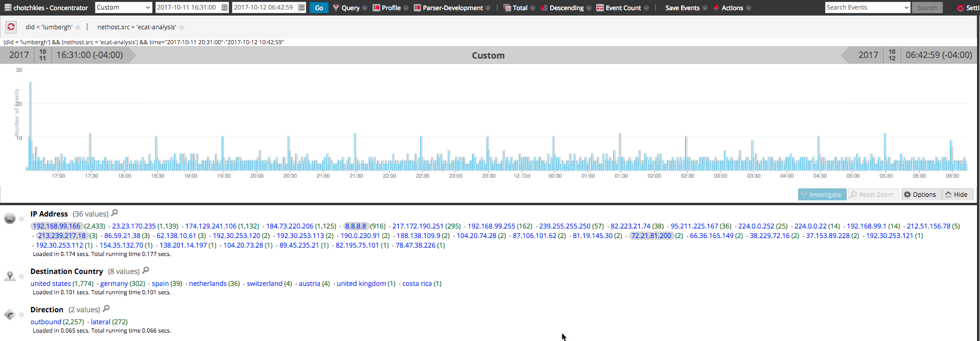This screenshot has height=341, width=980.
Task: Drill into IP 192.168.99.255
Action: coord(491,226)
